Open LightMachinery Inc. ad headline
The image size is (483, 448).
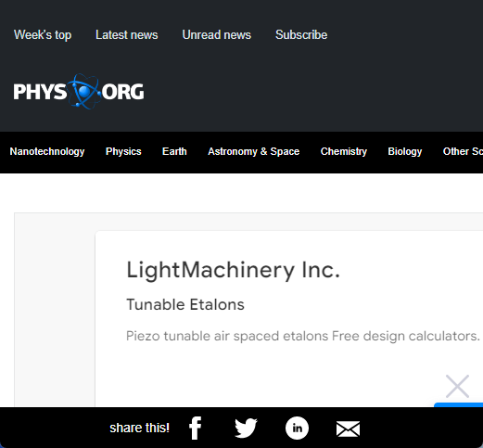(234, 270)
